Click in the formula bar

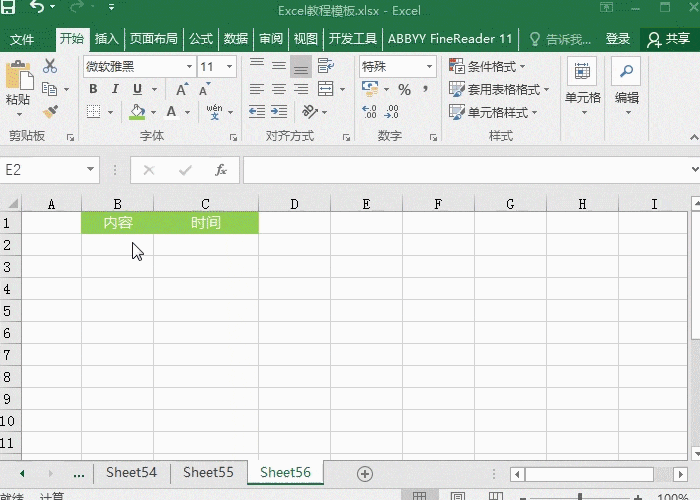pos(467,170)
